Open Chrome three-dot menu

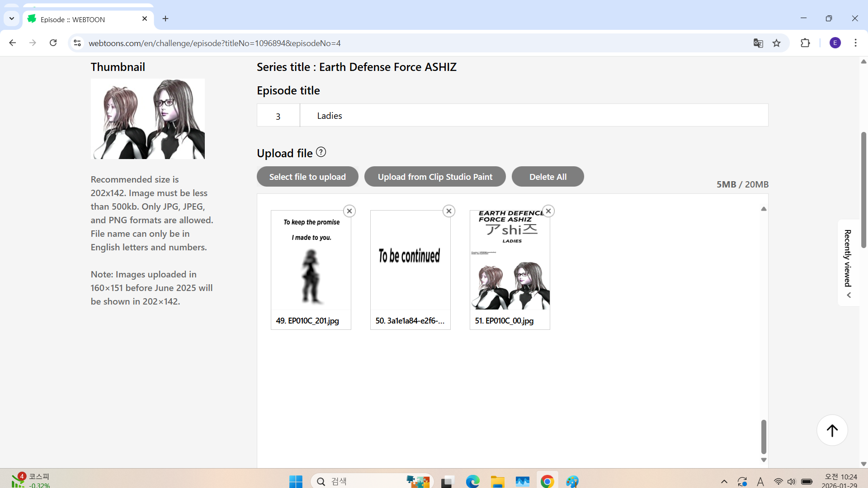855,43
